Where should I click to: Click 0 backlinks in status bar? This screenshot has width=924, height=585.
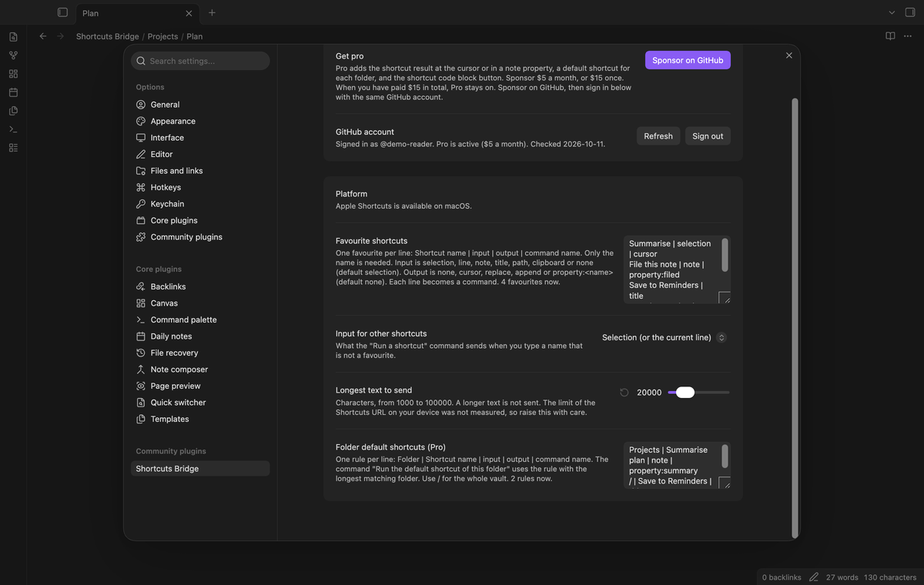click(782, 577)
